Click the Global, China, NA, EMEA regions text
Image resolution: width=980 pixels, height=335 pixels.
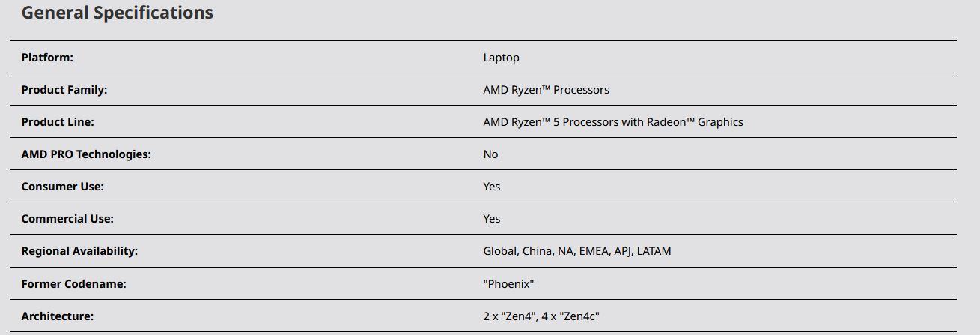click(577, 251)
